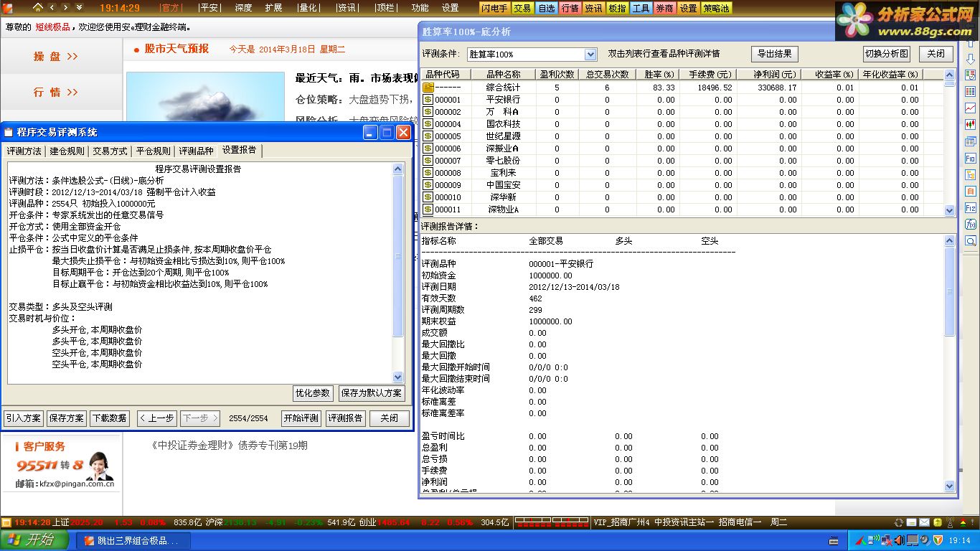980x551 pixels.
Task: Click the coin icon beside 000006 row
Action: (x=428, y=149)
